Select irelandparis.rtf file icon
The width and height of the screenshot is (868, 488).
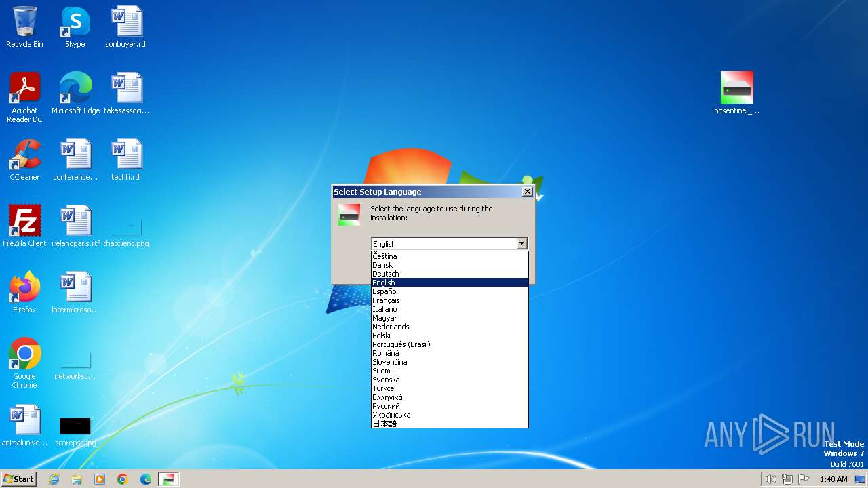75,226
